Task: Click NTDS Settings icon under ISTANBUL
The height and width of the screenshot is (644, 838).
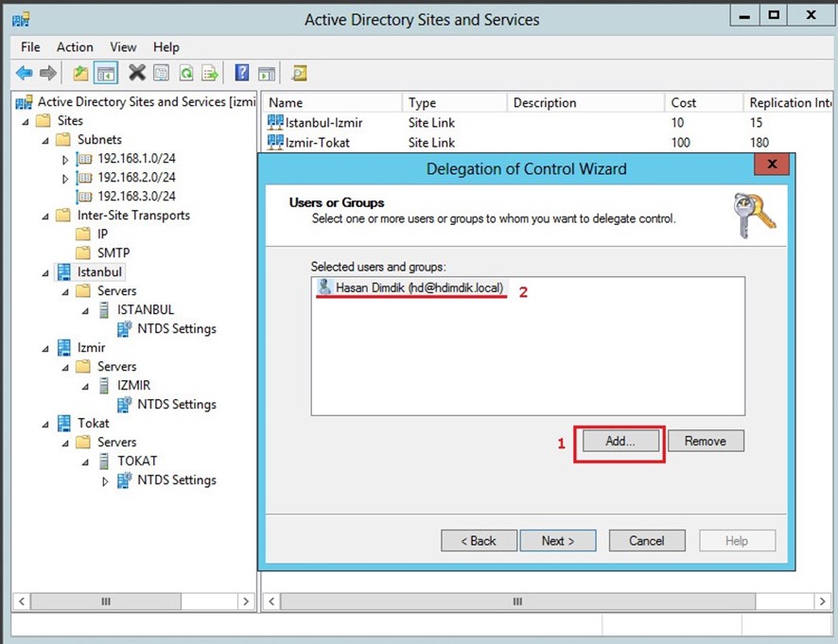Action: 124,329
